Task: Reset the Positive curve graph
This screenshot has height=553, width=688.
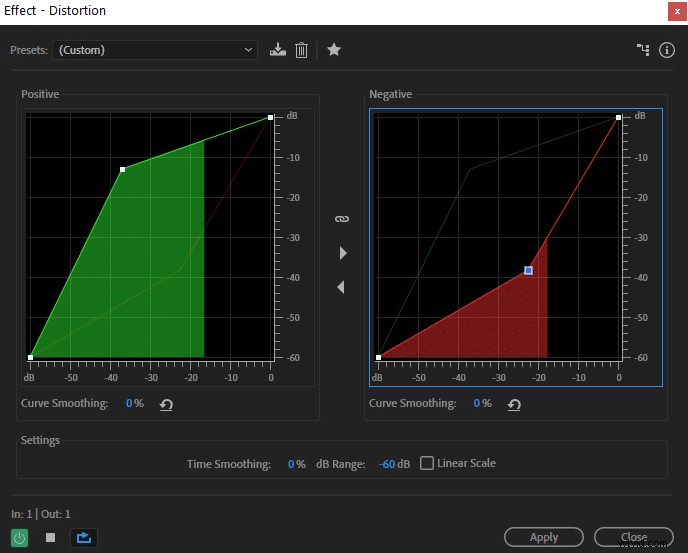Action: [166, 404]
